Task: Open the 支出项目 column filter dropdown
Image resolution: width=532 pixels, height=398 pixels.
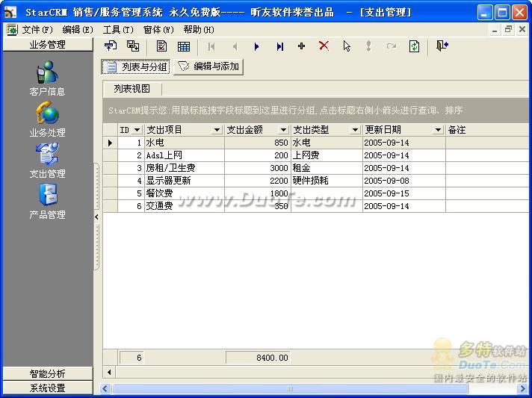Action: coord(217,130)
